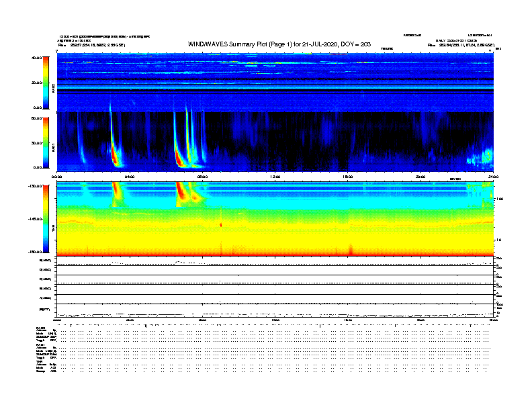Click the burst feature near 03:00 in TNR panel
This screenshot has height=411, width=532.
tap(117, 194)
